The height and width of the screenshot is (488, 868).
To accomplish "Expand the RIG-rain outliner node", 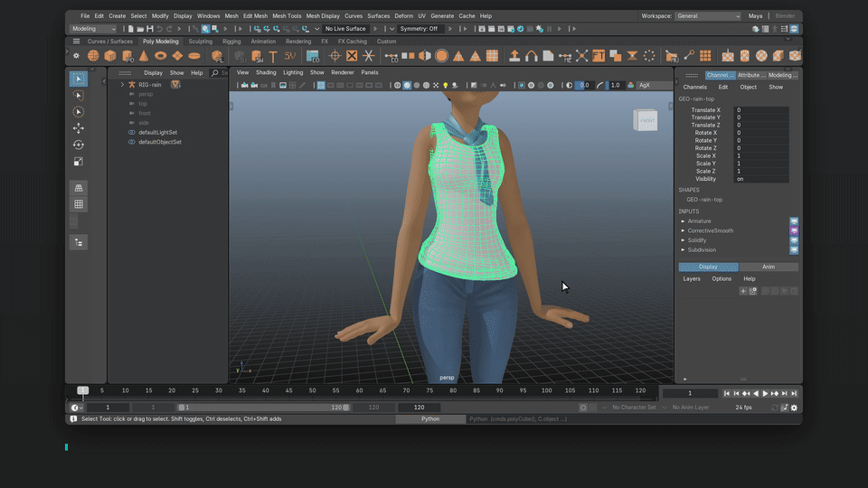I will coord(122,85).
